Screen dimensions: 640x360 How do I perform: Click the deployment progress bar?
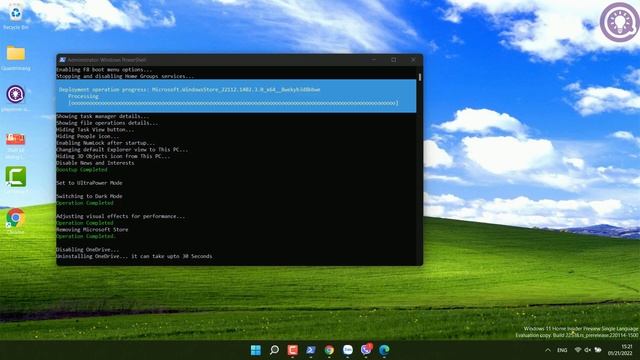pyautogui.click(x=233, y=103)
